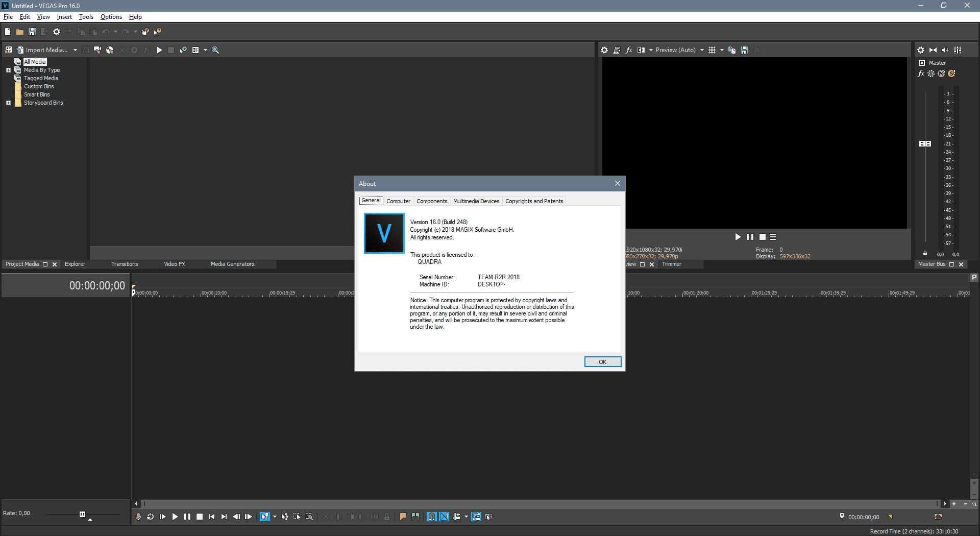Open the Interactive Tutorials hand icon

(145, 32)
